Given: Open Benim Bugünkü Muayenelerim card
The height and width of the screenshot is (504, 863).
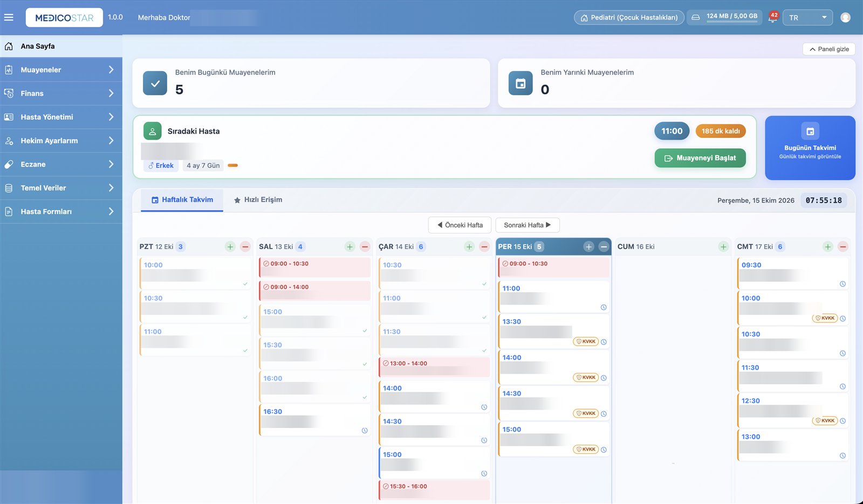Looking at the screenshot, I should [311, 83].
